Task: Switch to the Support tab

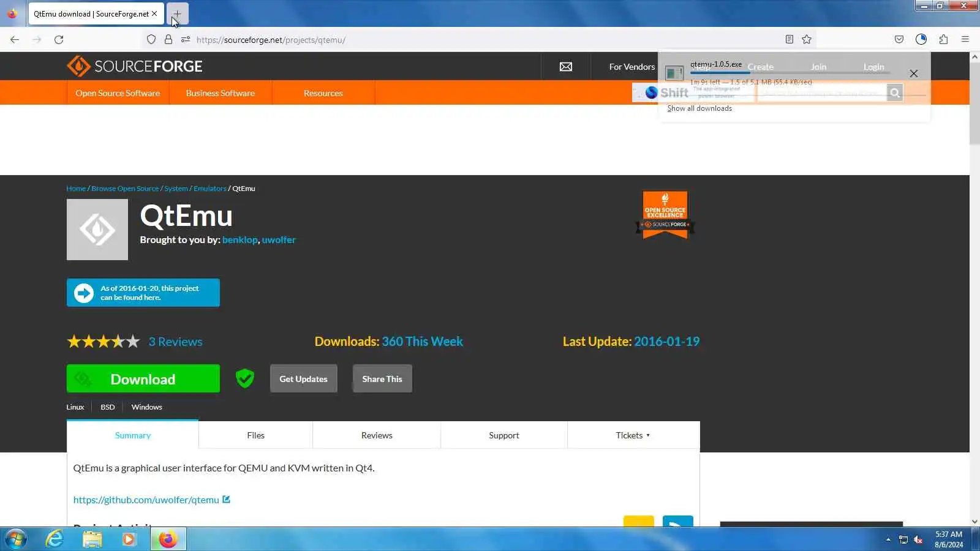Action: (504, 435)
